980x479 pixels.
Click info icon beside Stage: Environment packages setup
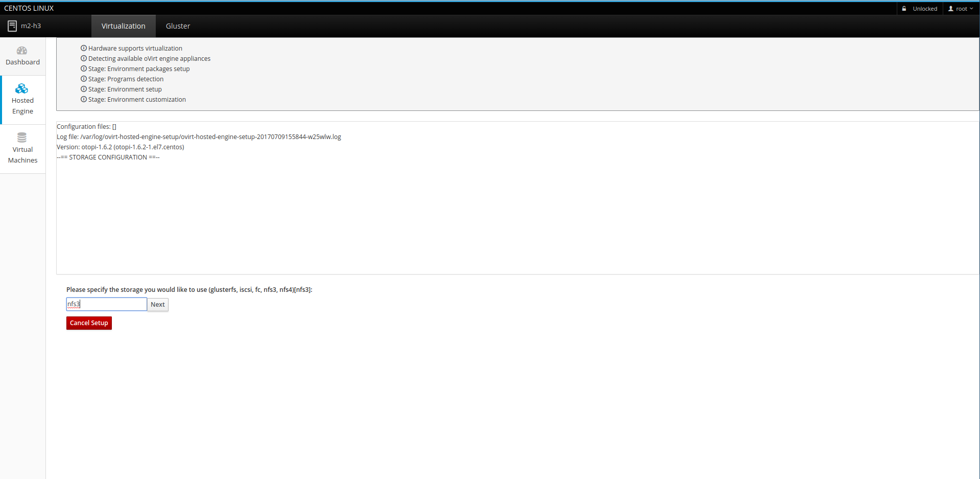[x=84, y=69]
